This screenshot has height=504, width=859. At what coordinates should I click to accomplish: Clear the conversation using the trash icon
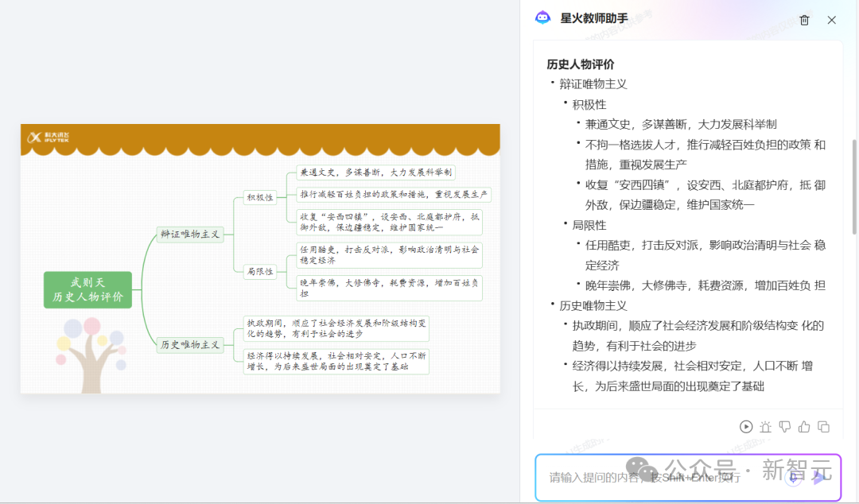point(804,20)
